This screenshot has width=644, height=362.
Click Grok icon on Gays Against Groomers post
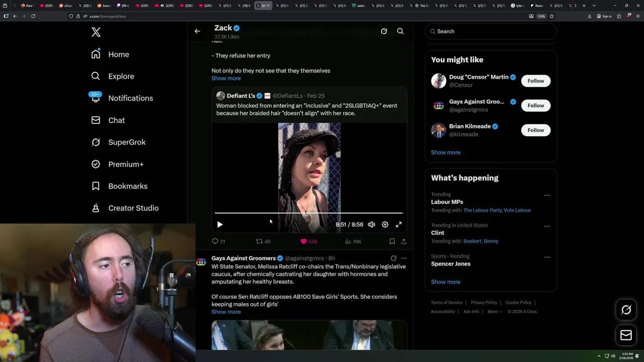pos(393,258)
